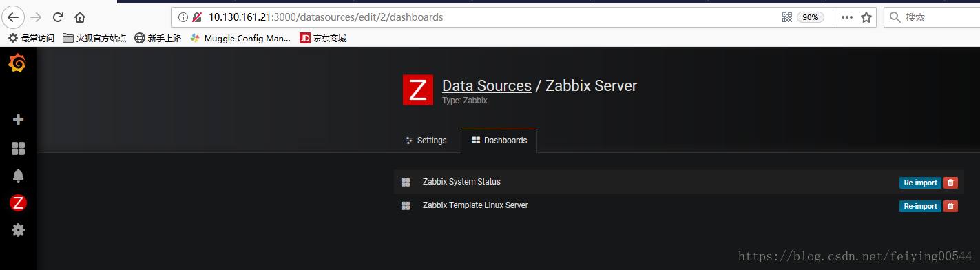The width and height of the screenshot is (980, 270).
Task: Click the 90% zoom level indicator
Action: (x=811, y=17)
